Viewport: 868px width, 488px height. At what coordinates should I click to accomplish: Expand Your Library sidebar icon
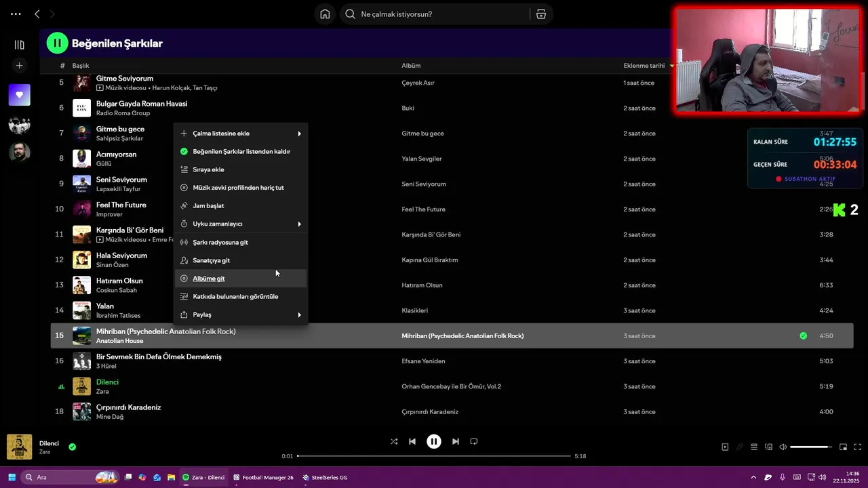[19, 45]
